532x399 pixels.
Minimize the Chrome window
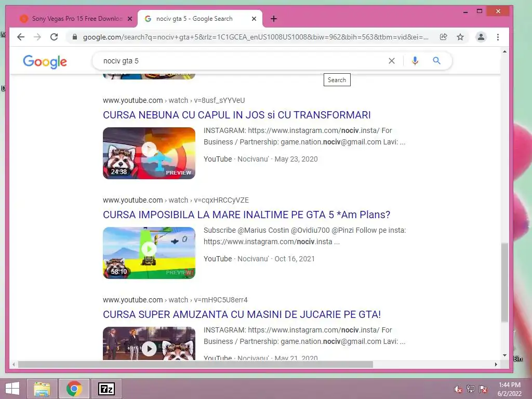465,11
